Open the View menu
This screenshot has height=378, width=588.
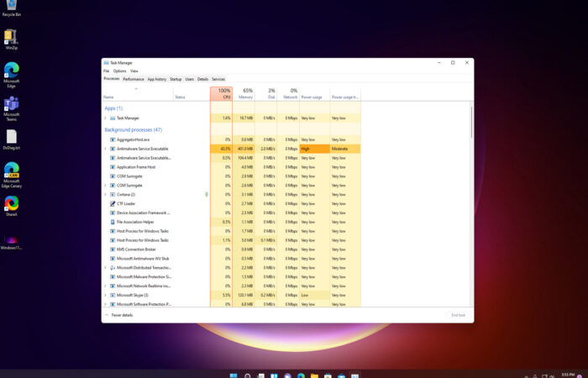pos(134,71)
